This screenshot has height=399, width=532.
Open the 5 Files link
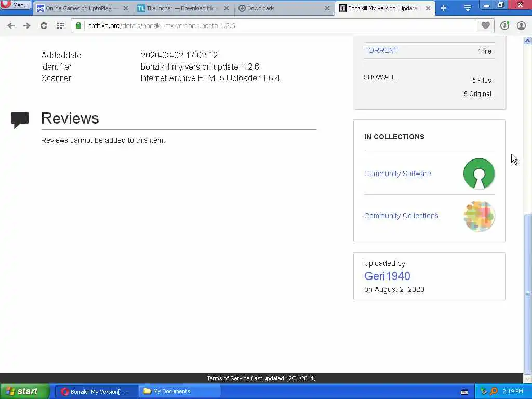point(482,81)
